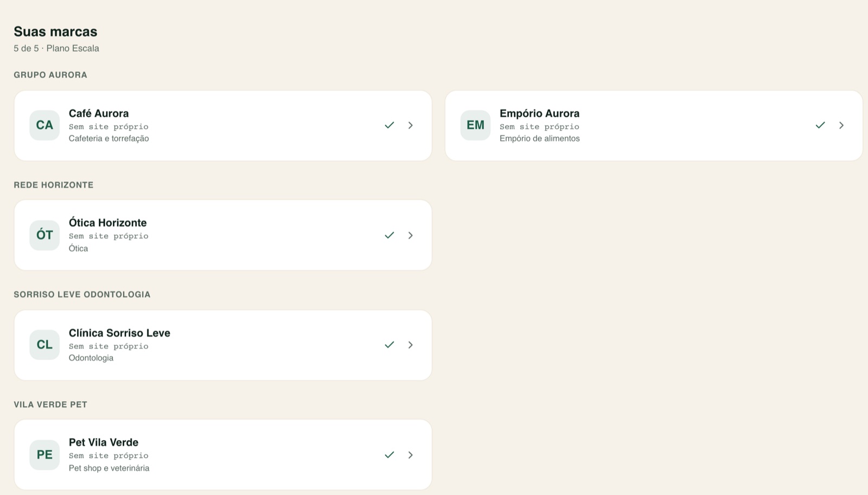
Task: Click the checkmark on Clínica Sorriso Leve card
Action: tap(389, 345)
